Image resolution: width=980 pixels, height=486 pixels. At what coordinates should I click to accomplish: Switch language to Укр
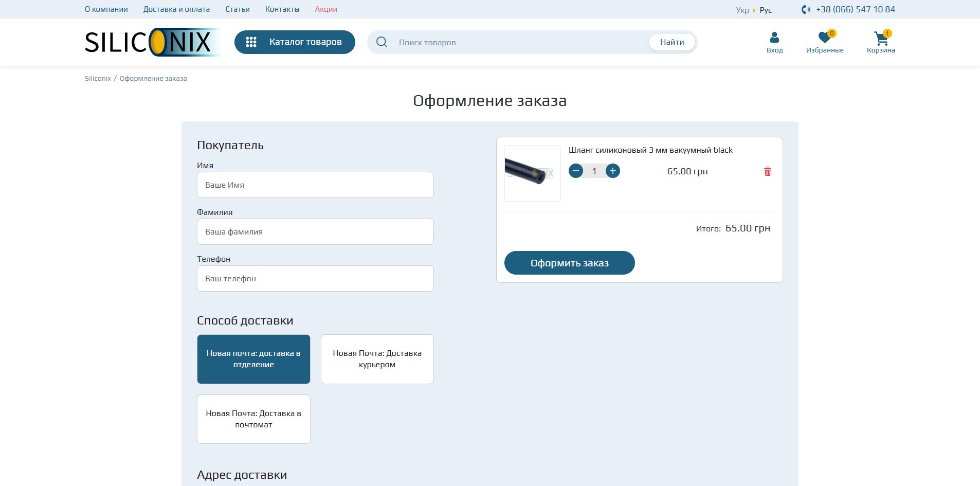click(742, 10)
